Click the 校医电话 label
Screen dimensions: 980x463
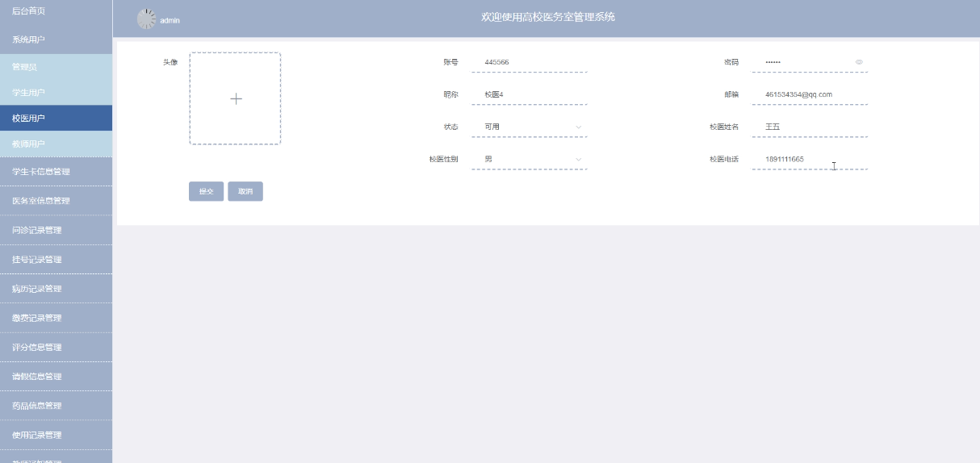click(724, 159)
